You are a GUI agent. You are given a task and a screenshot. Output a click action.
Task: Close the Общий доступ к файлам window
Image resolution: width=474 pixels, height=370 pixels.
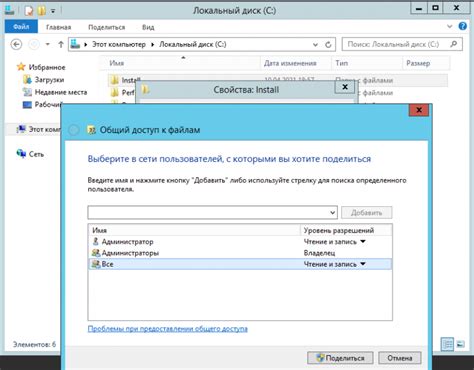419,110
